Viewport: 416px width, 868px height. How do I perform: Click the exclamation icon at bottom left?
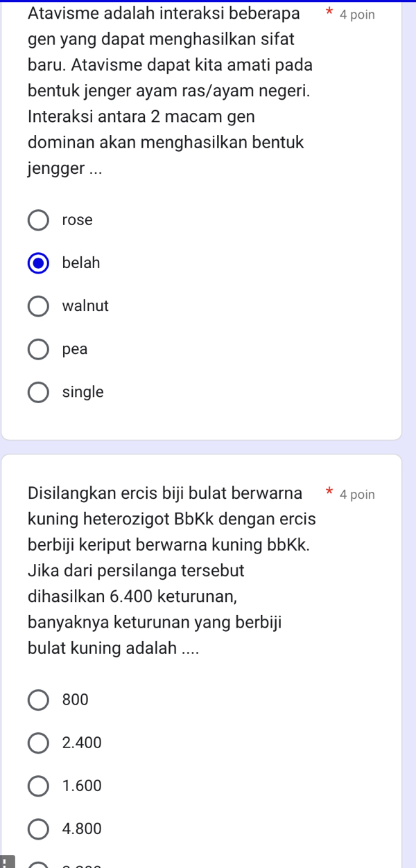(x=6, y=862)
